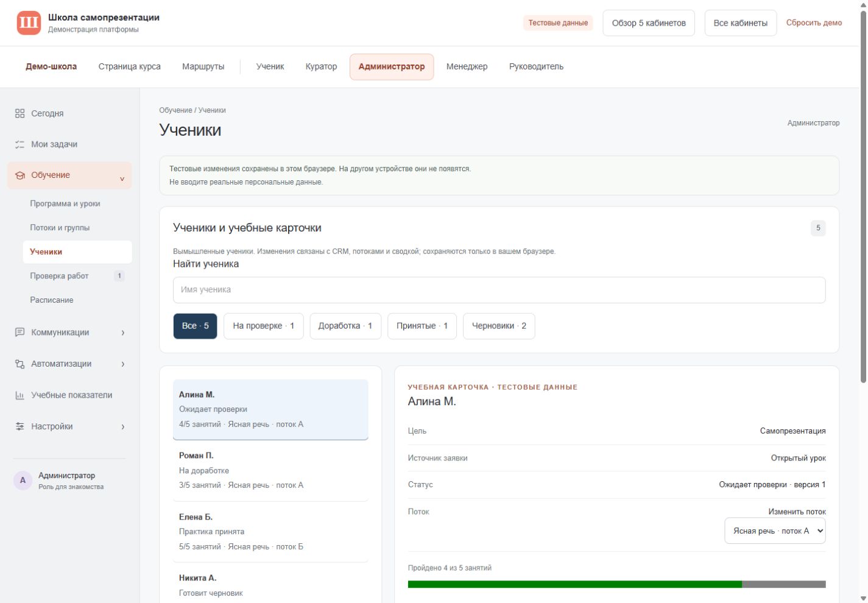Click the Настройки sliders icon
868x603 pixels.
[19, 426]
